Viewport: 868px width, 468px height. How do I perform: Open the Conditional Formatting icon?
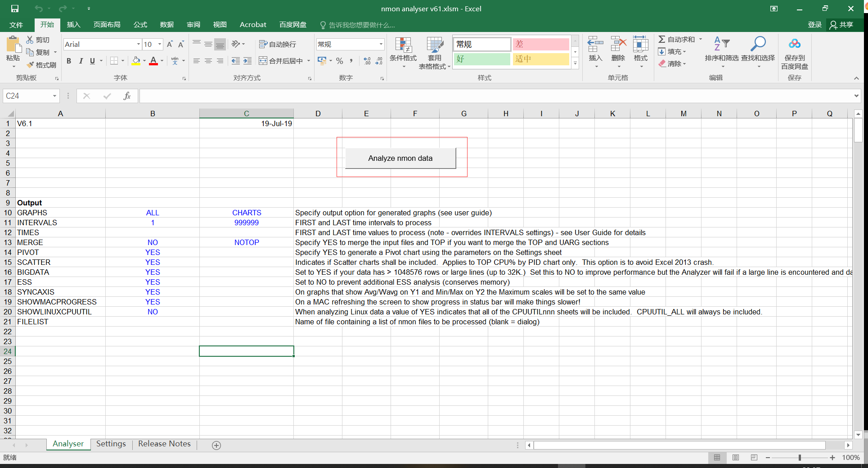click(403, 45)
